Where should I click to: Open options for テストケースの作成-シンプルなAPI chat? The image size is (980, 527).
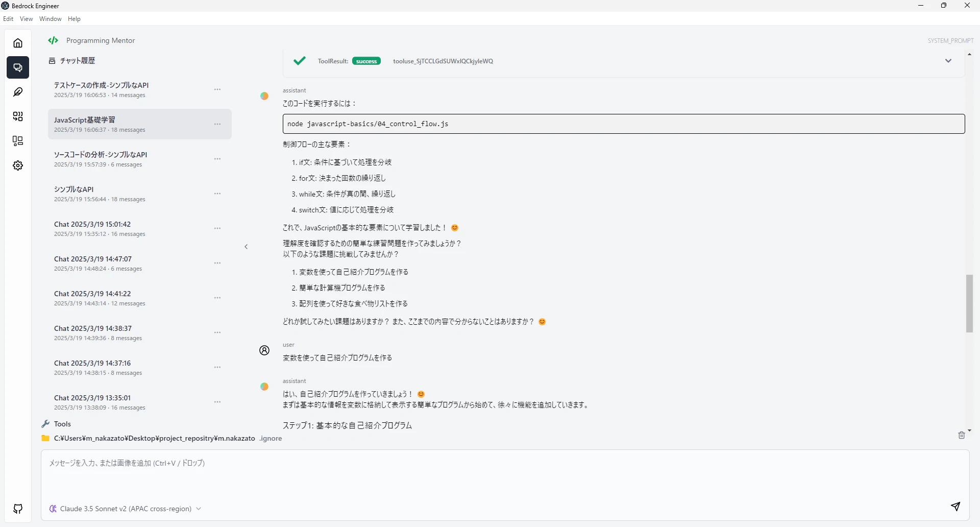pos(217,89)
